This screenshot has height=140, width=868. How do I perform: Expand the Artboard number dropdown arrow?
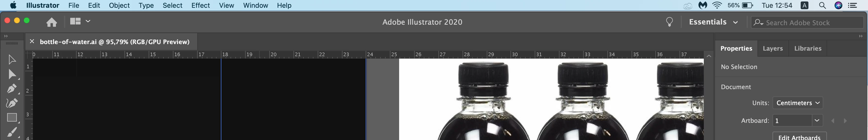(x=817, y=120)
